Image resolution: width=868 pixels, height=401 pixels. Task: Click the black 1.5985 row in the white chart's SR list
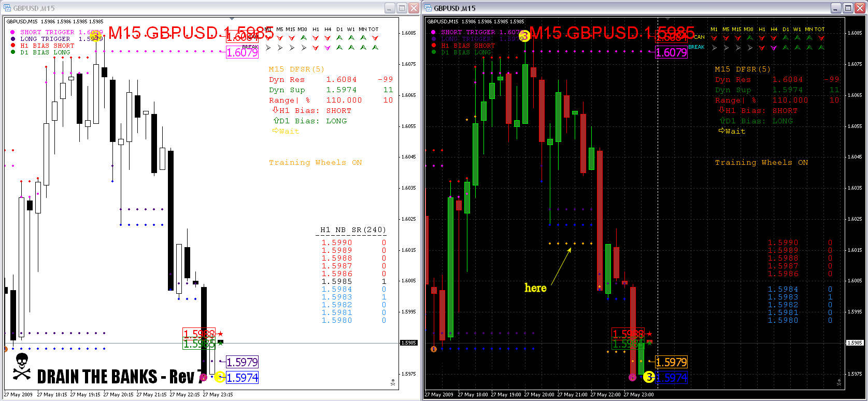pos(354,281)
